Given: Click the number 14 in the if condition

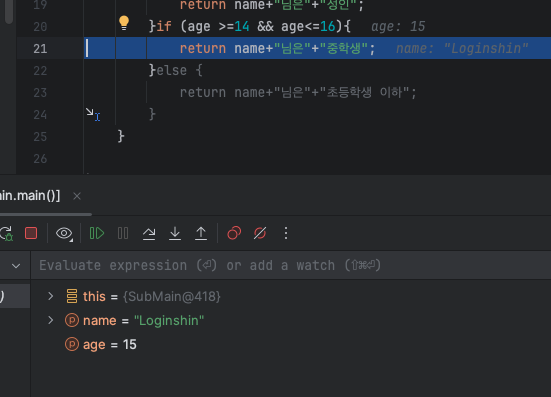Looking at the screenshot, I should click(242, 26).
